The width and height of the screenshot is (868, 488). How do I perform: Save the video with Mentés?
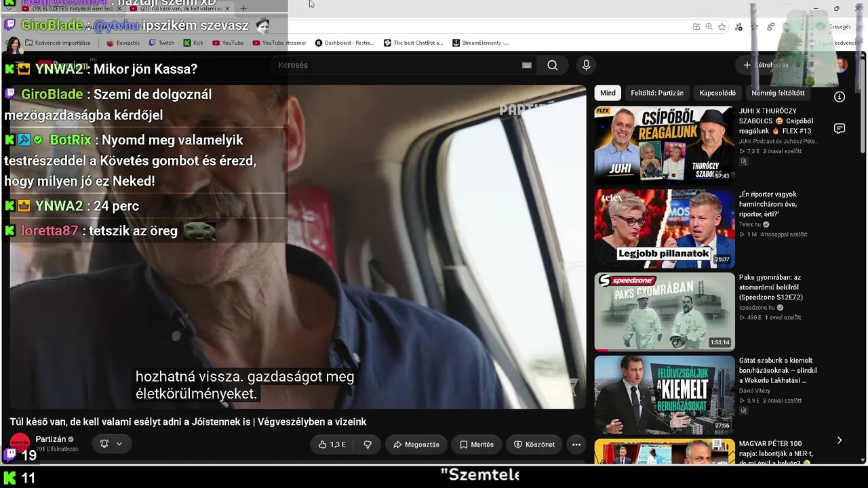coord(476,445)
